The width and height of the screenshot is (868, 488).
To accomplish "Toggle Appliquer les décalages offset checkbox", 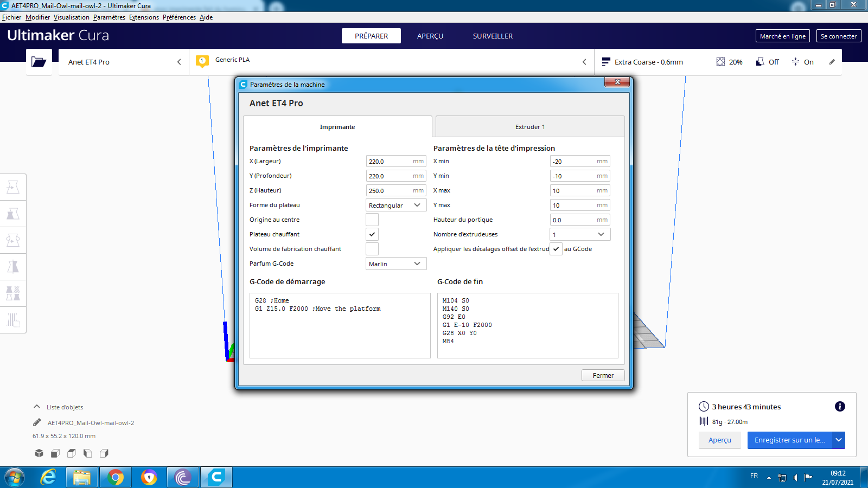I will (x=556, y=249).
